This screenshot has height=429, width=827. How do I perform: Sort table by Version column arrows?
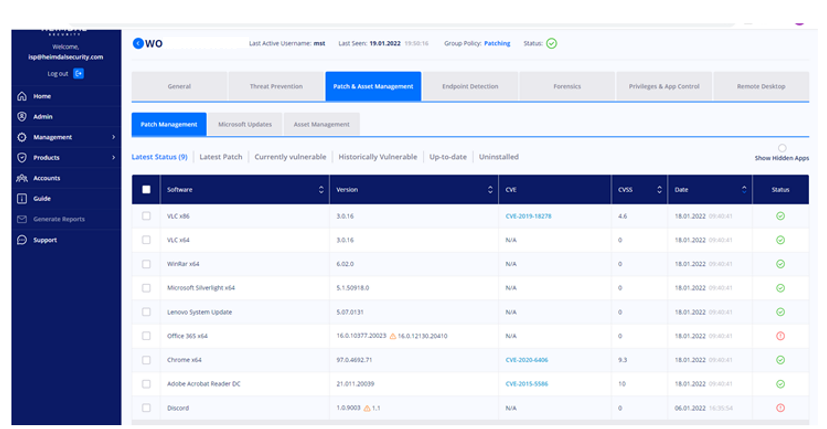[x=490, y=189]
